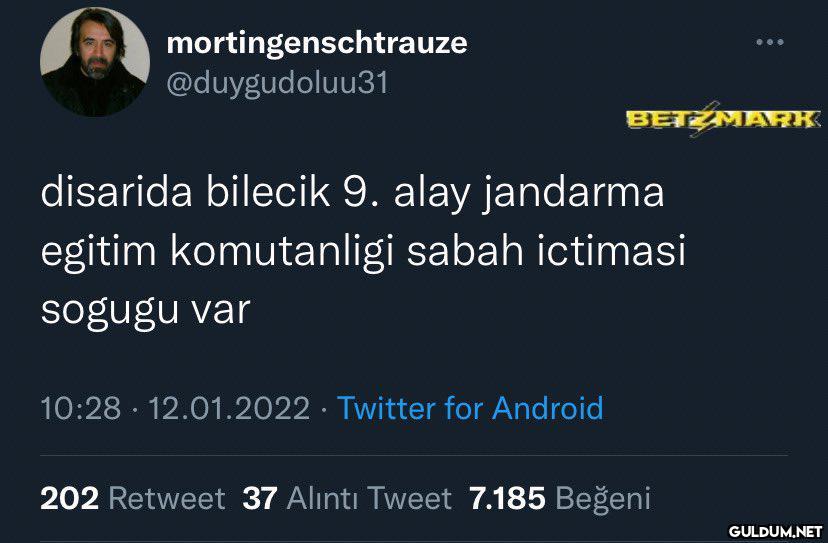View the 202 Retweet list

tap(133, 498)
